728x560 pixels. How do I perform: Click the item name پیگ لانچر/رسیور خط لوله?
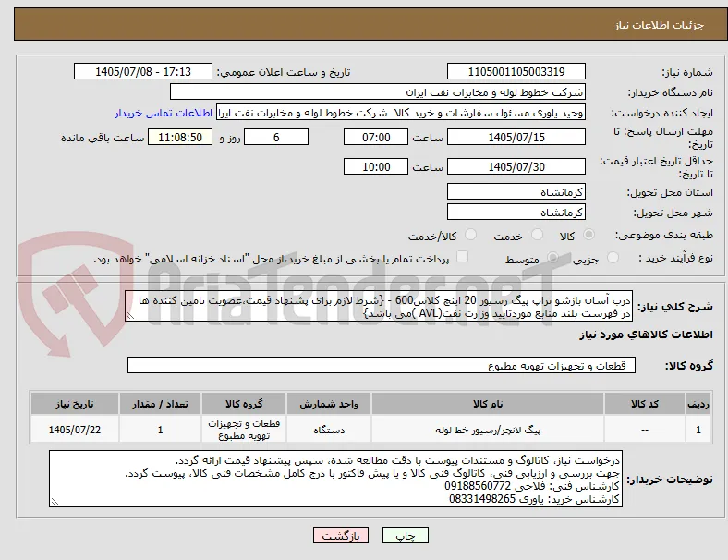click(x=488, y=430)
